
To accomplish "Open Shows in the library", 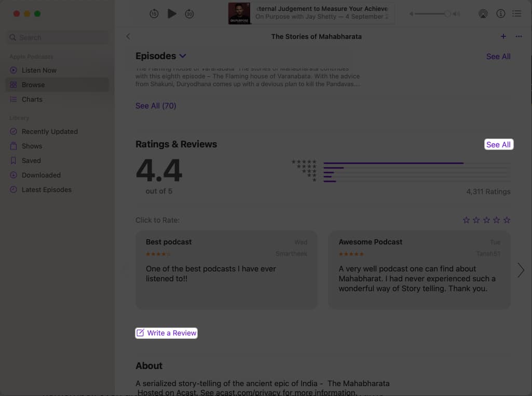I will coord(57,146).
